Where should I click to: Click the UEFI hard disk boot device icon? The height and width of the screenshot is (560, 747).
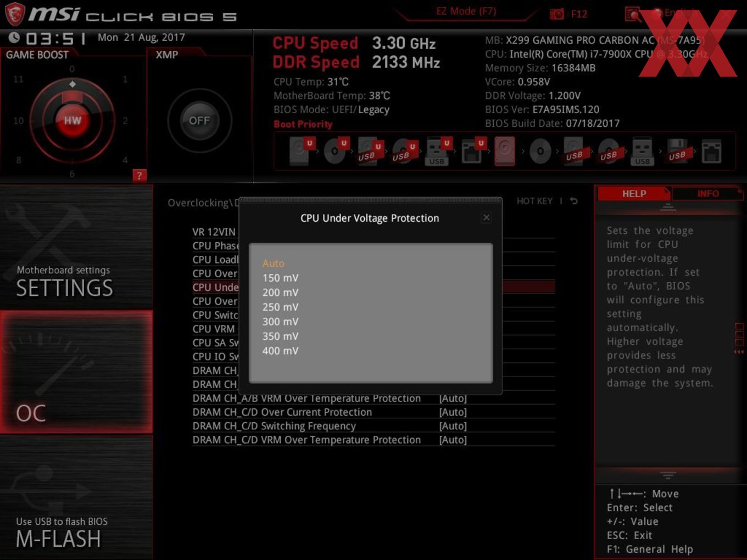(301, 151)
